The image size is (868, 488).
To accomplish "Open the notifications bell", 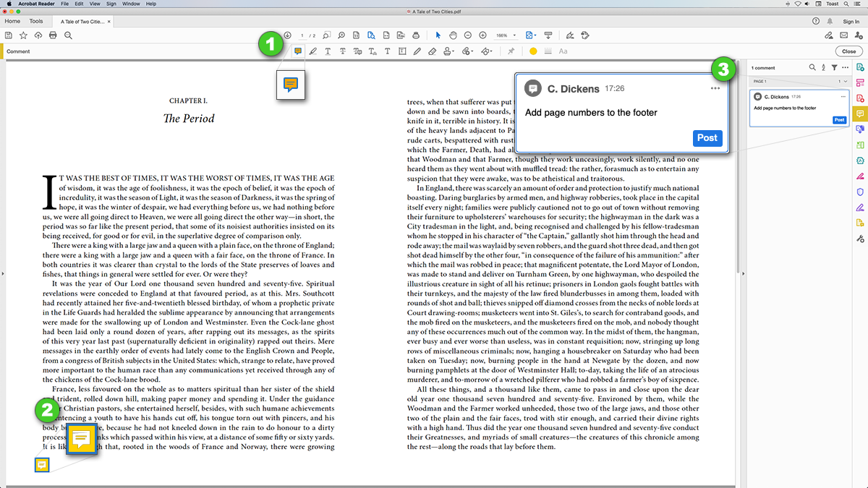I will tap(829, 22).
